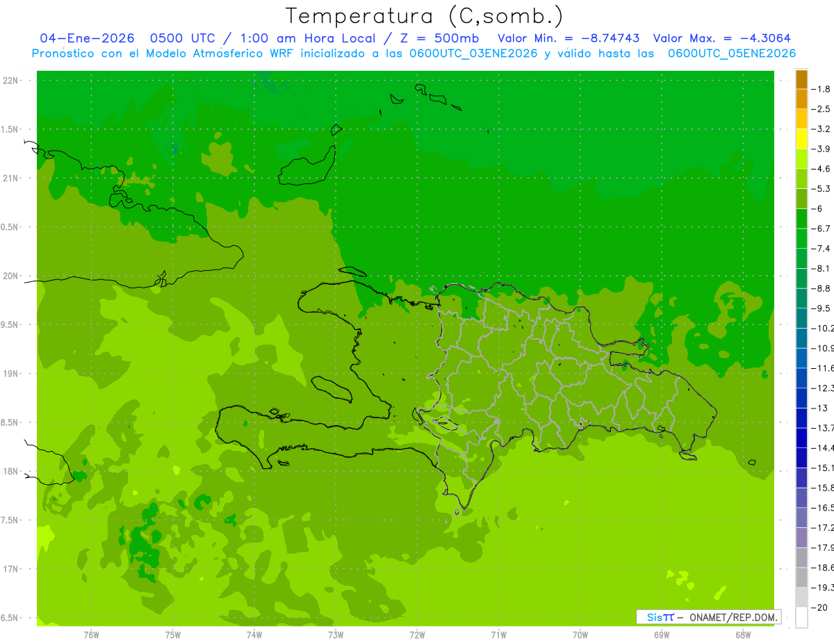Click the "73W" longitude axis label
This screenshot has width=834, height=644.
coord(336,635)
